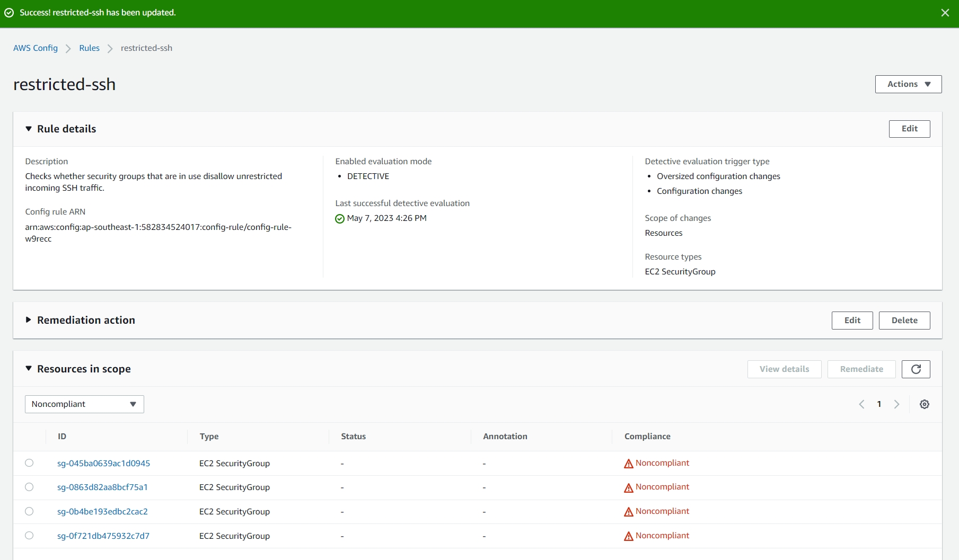Open the Noncompliant compliance filter dropdown
The image size is (959, 560).
point(84,404)
